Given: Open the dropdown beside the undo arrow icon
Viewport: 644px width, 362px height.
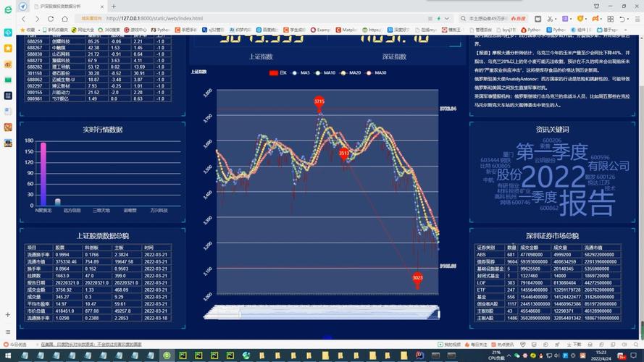Looking at the screenshot, I should point(628,19).
